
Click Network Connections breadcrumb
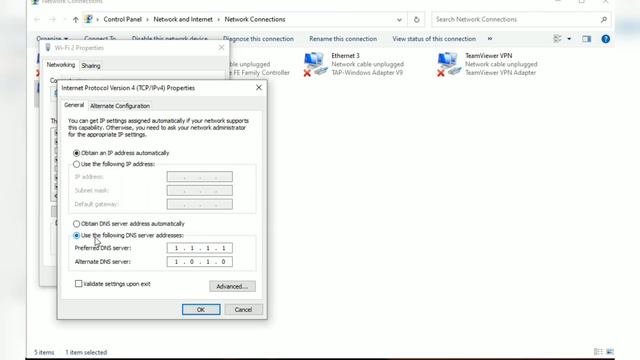(255, 19)
